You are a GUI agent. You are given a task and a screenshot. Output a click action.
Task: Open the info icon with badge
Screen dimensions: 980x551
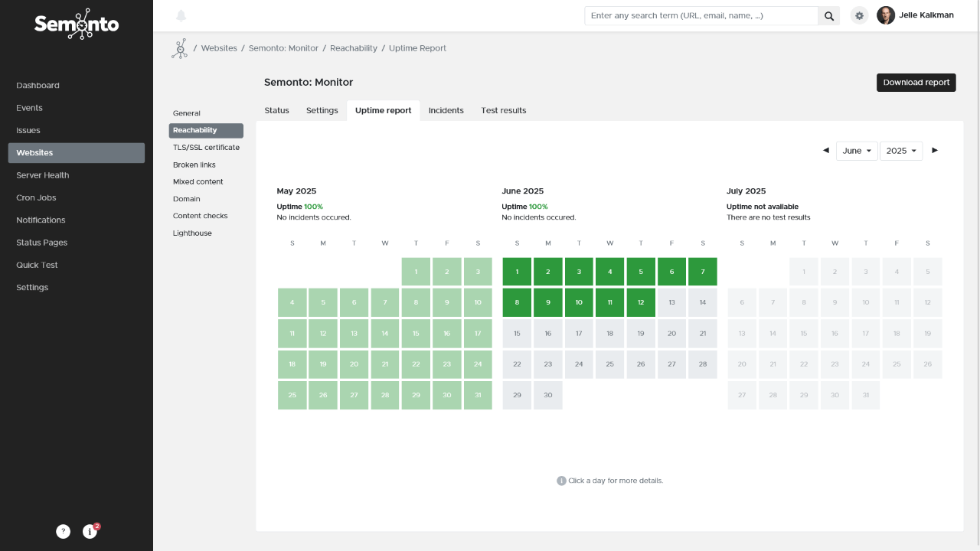tap(90, 531)
